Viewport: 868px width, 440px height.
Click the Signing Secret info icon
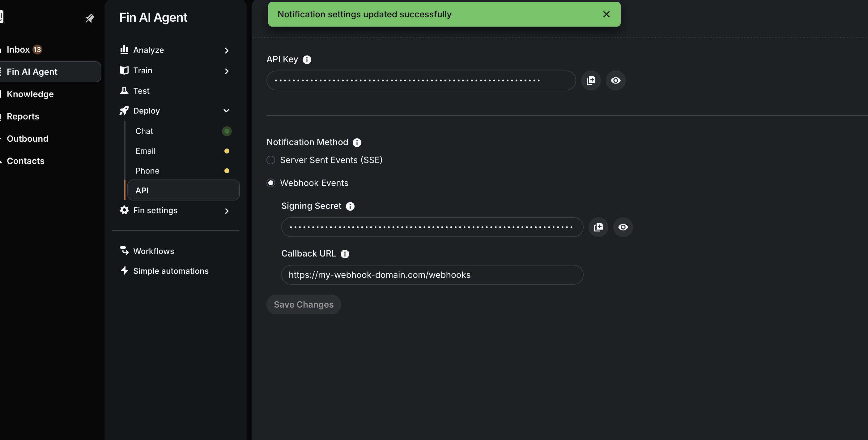pos(350,206)
